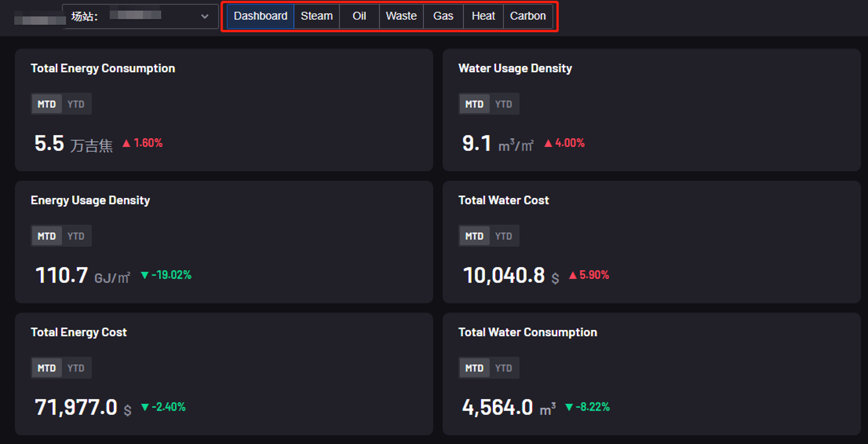Switch Energy Usage Density to YTD
Image resolution: width=868 pixels, height=444 pixels.
click(76, 236)
